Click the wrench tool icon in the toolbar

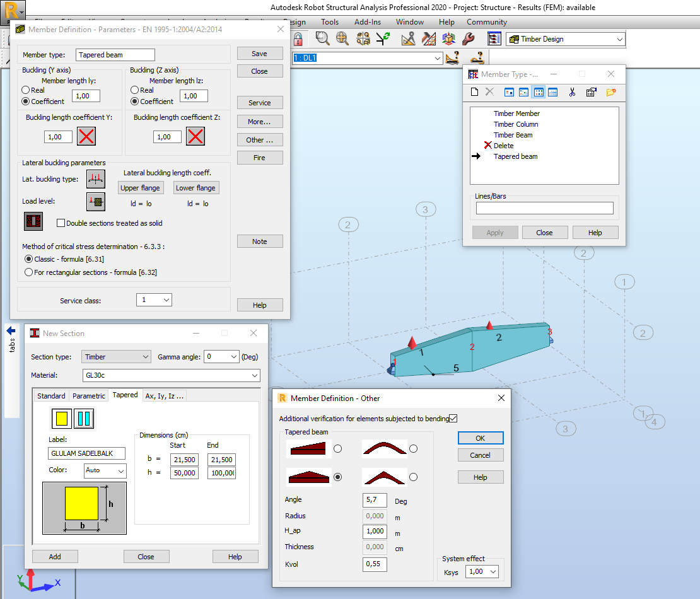(469, 39)
